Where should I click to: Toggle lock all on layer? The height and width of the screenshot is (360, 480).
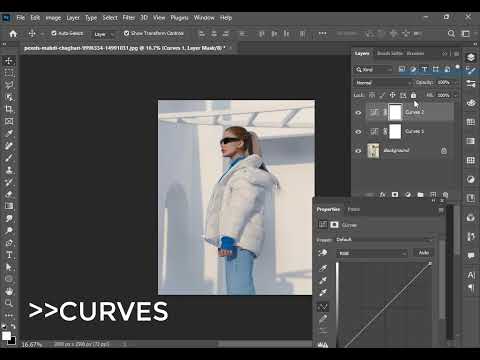click(413, 96)
